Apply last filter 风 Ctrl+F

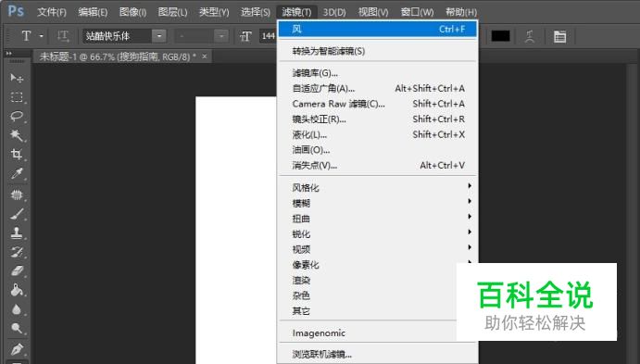click(x=378, y=29)
